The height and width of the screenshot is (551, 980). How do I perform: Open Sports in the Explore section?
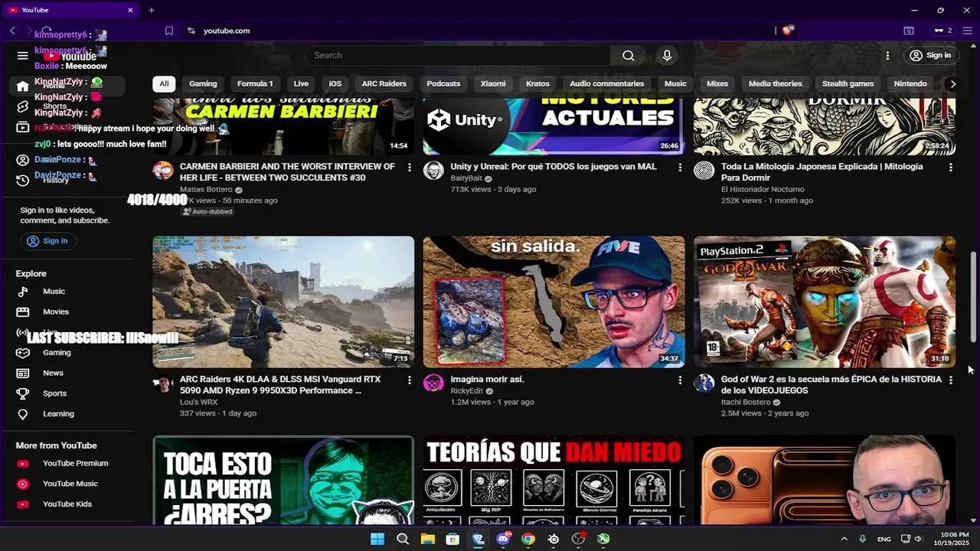point(54,393)
